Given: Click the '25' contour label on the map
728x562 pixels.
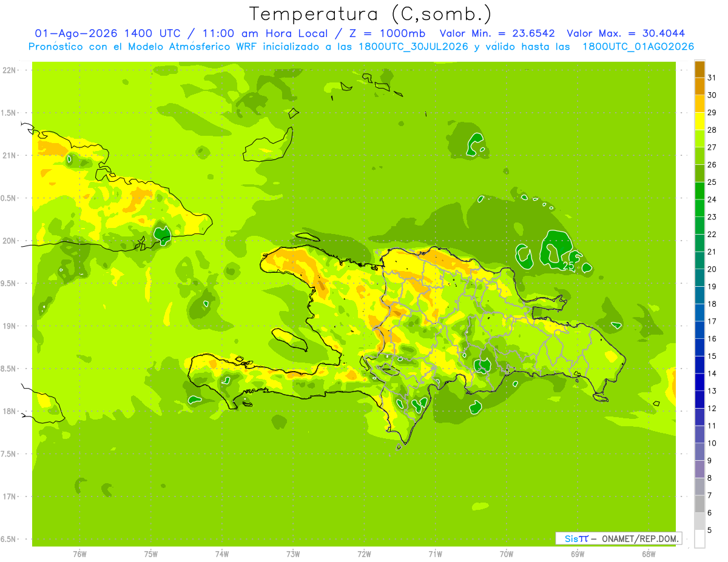Looking at the screenshot, I should coord(568,266).
